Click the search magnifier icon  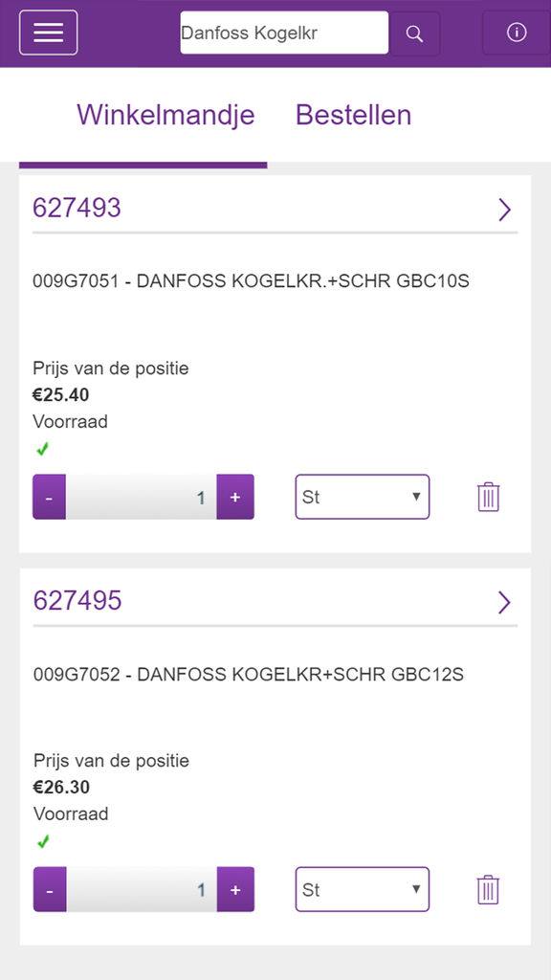pos(415,33)
